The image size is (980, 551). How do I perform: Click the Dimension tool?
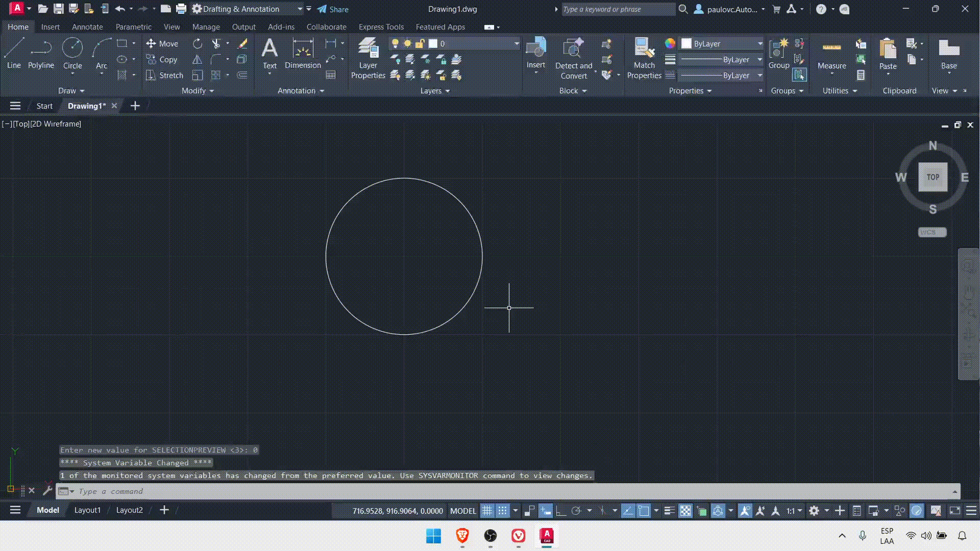point(303,53)
